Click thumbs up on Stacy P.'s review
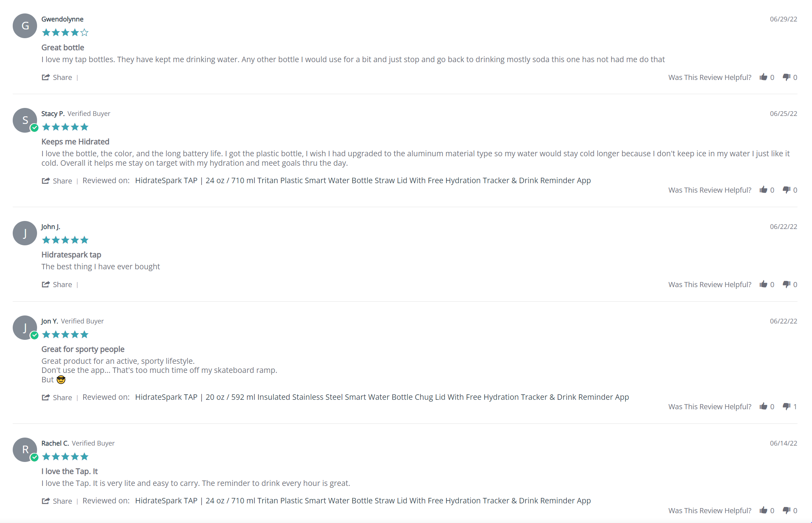This screenshot has height=523, width=812. [x=763, y=190]
